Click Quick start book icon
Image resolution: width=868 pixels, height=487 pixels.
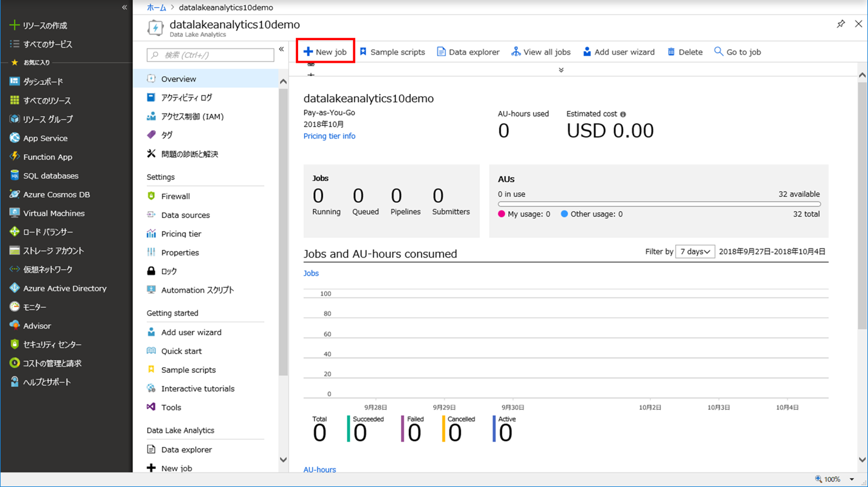pos(151,351)
